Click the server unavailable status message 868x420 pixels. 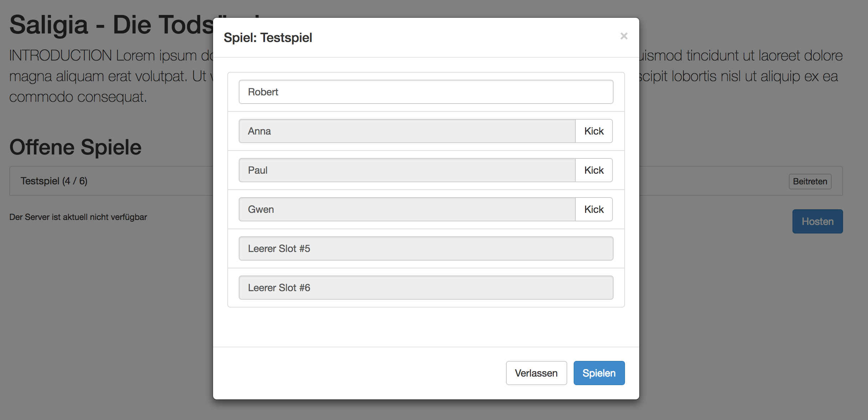(x=78, y=217)
